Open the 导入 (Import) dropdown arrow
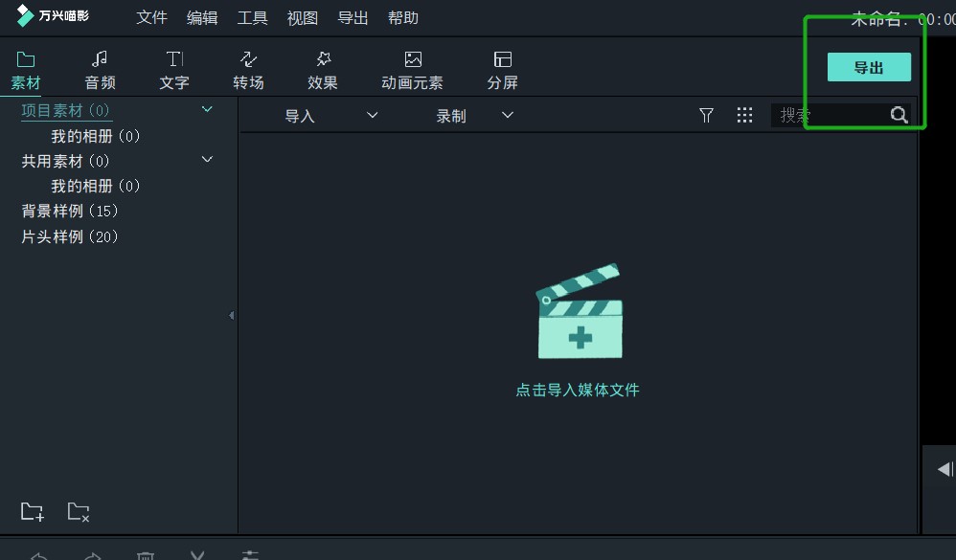The image size is (956, 560). [x=372, y=114]
